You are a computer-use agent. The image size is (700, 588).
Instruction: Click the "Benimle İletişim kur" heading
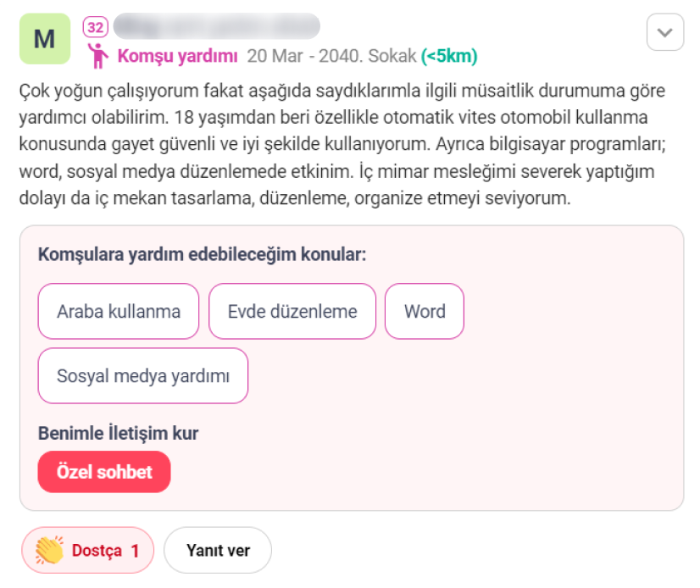[x=118, y=434]
